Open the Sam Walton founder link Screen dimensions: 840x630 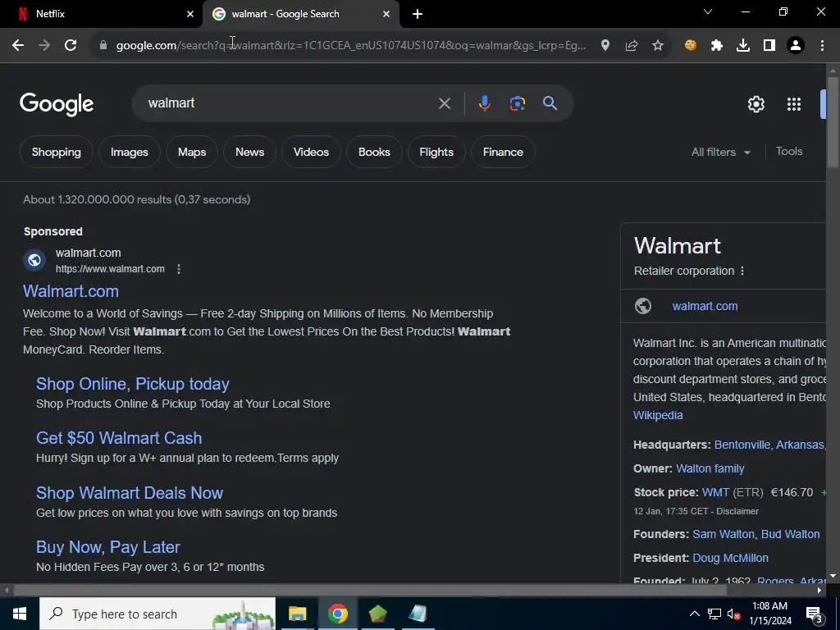point(723,535)
